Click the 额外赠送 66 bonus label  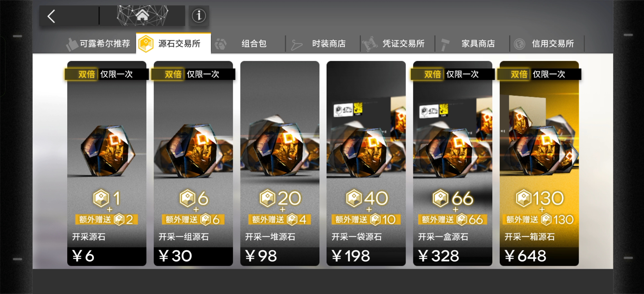click(453, 220)
